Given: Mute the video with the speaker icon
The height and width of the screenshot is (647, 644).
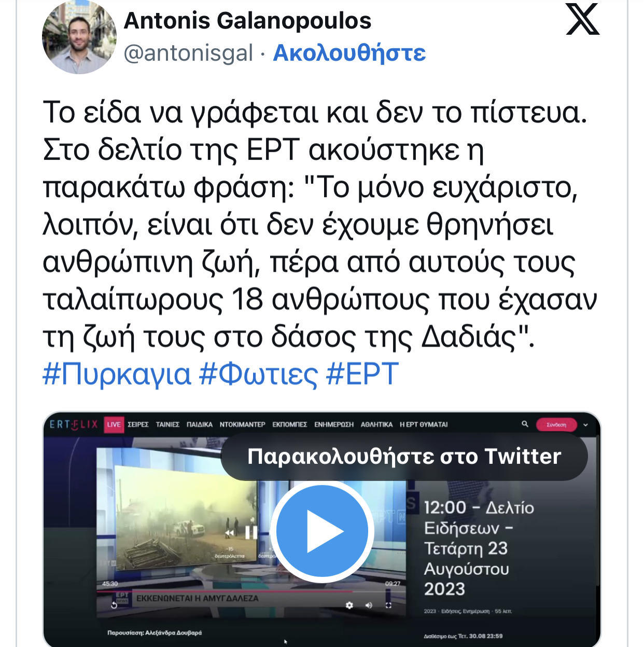Looking at the screenshot, I should [x=369, y=605].
